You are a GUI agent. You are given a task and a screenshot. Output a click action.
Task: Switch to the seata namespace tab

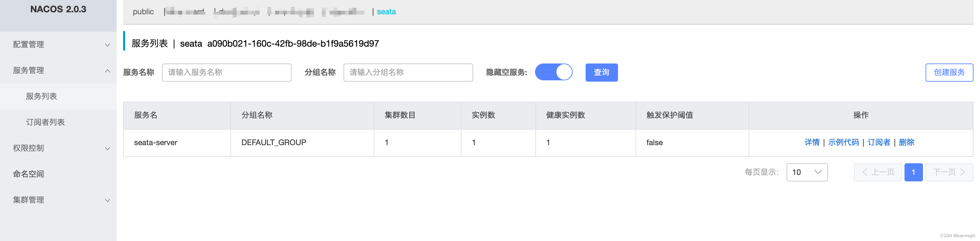386,12
